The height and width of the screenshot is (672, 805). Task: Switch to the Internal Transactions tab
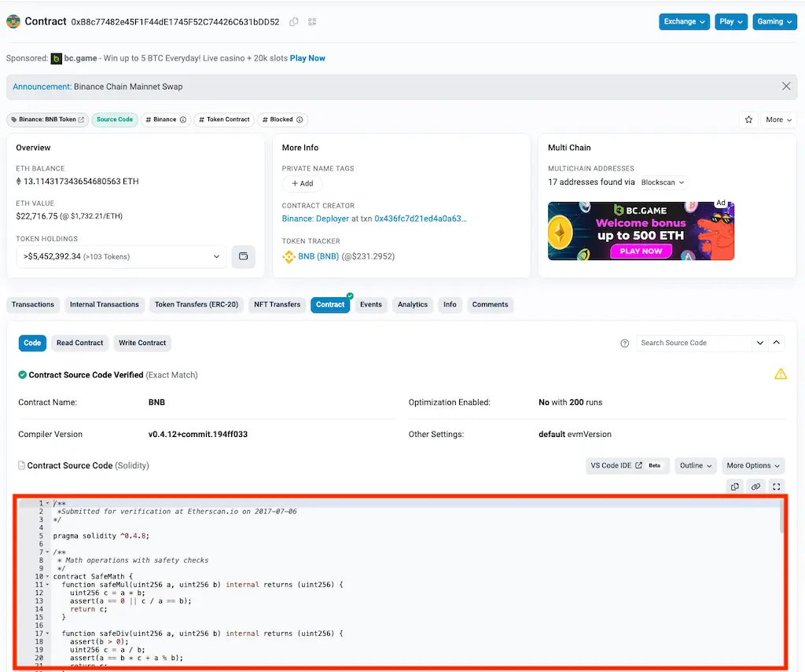click(105, 304)
